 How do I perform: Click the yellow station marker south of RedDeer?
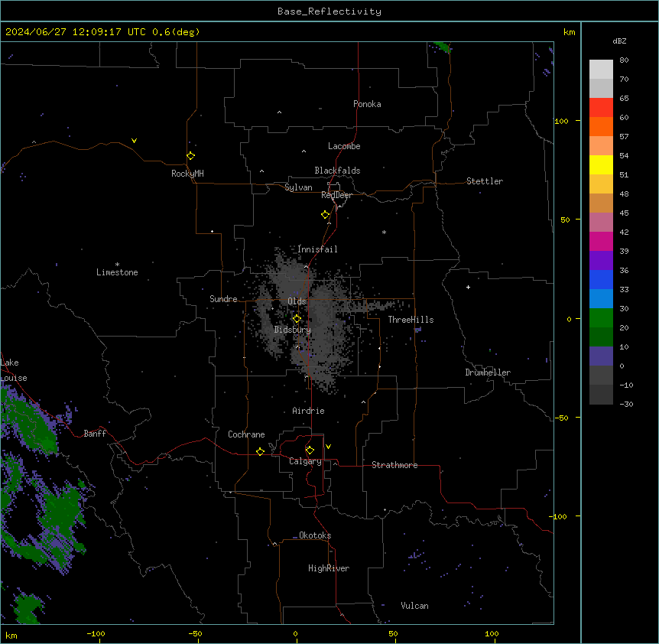[x=325, y=215]
